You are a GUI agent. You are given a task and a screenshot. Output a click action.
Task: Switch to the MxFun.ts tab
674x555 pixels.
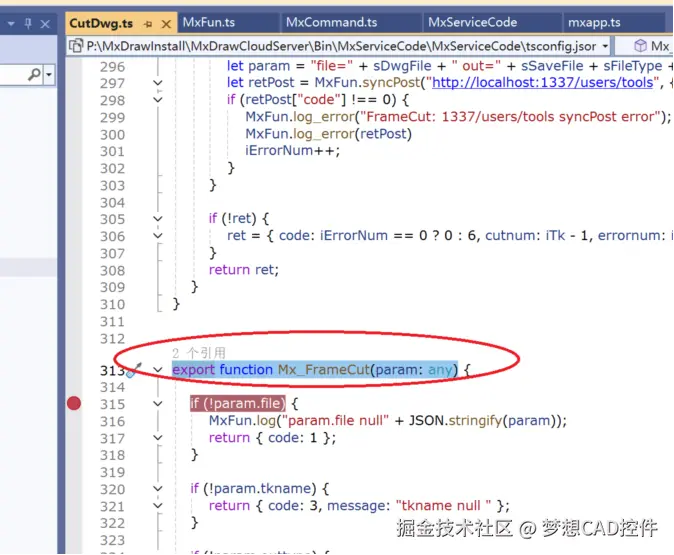point(209,22)
